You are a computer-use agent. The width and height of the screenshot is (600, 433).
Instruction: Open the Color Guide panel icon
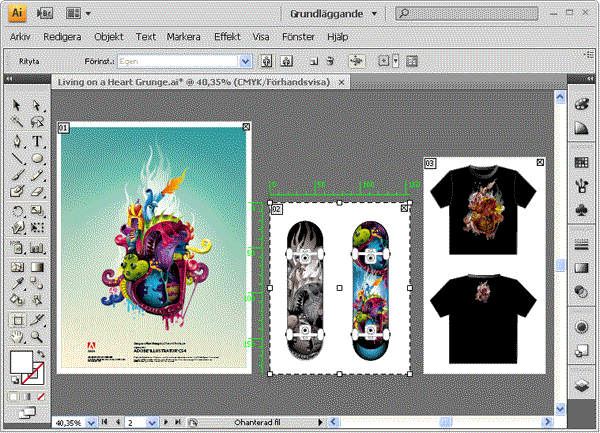[581, 128]
